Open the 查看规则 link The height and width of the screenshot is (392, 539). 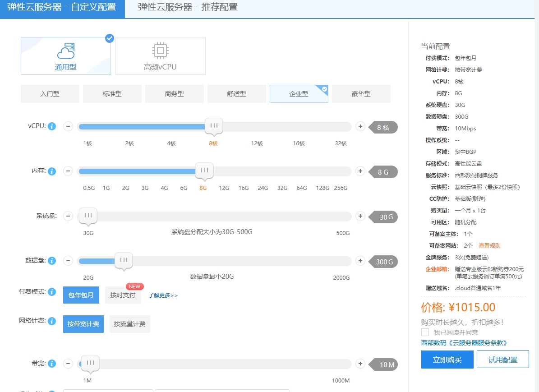coord(489,245)
